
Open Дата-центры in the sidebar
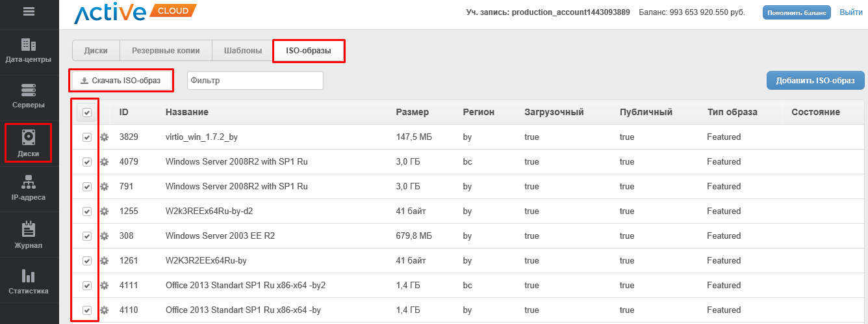(29, 51)
